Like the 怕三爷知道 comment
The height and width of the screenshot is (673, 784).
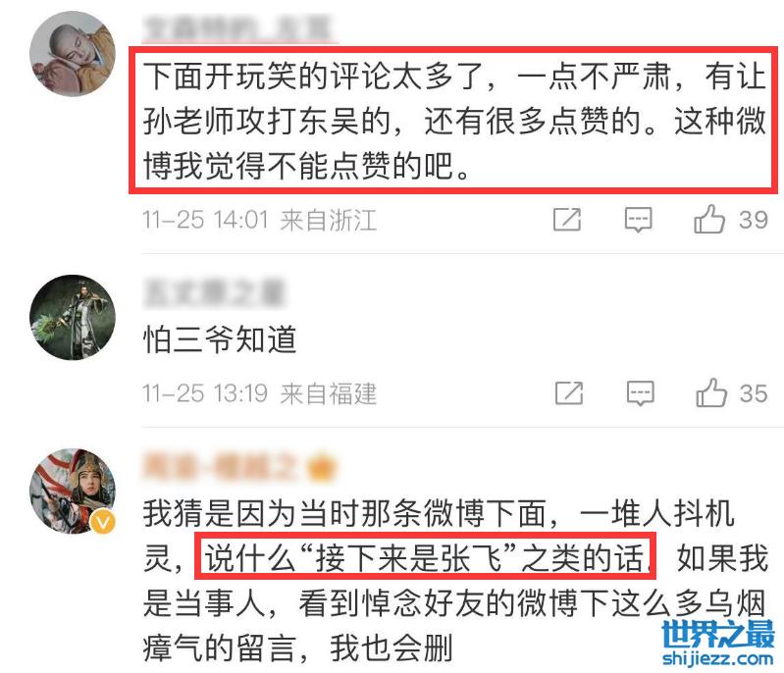pos(711,392)
